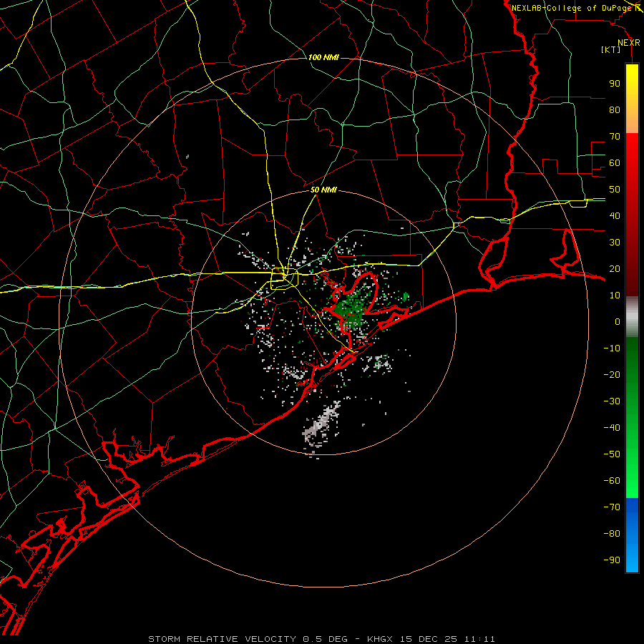
Task: Click the 0 knot scale value
Action: point(618,321)
